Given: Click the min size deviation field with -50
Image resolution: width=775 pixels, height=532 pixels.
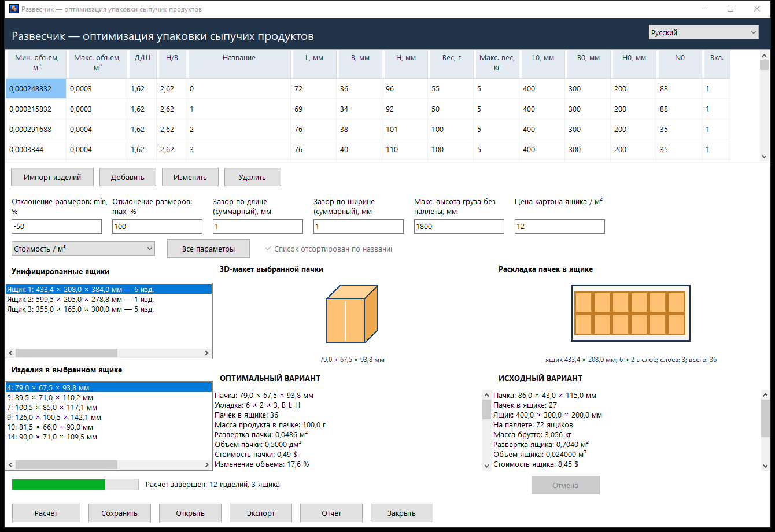Looking at the screenshot, I should pos(57,226).
